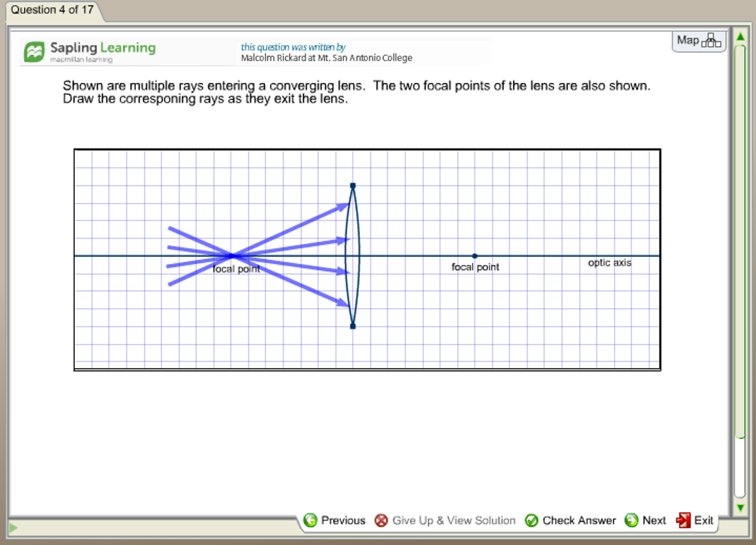The image size is (756, 545).
Task: Click the 'macmillan learning' subtitle
Action: pyautogui.click(x=81, y=60)
